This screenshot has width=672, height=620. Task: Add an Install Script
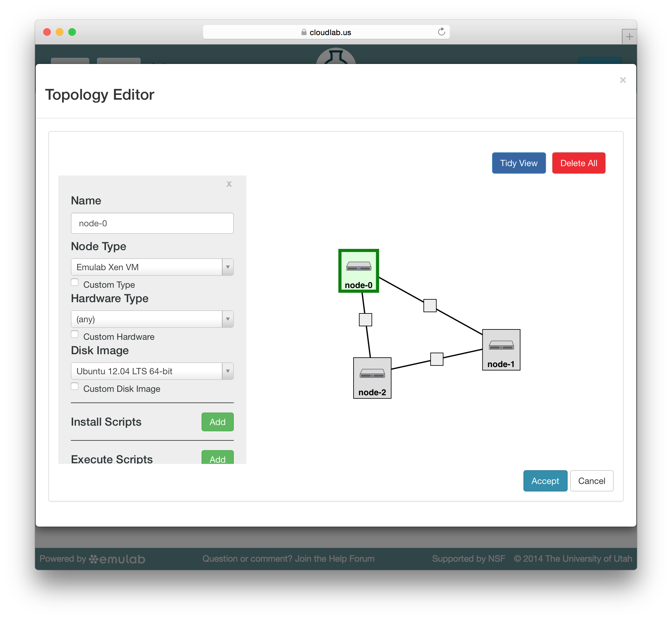tap(218, 422)
